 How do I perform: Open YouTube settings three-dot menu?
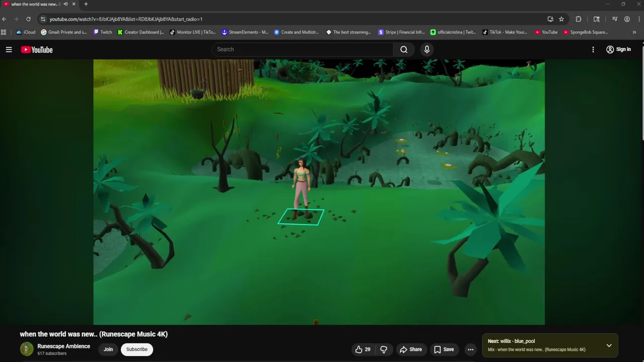click(x=593, y=49)
